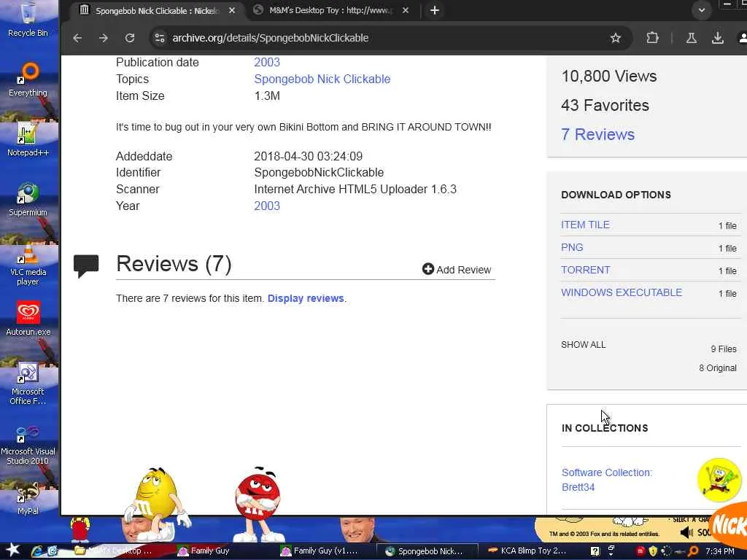Close the M&M's Desktop Toy tab

[x=406, y=10]
